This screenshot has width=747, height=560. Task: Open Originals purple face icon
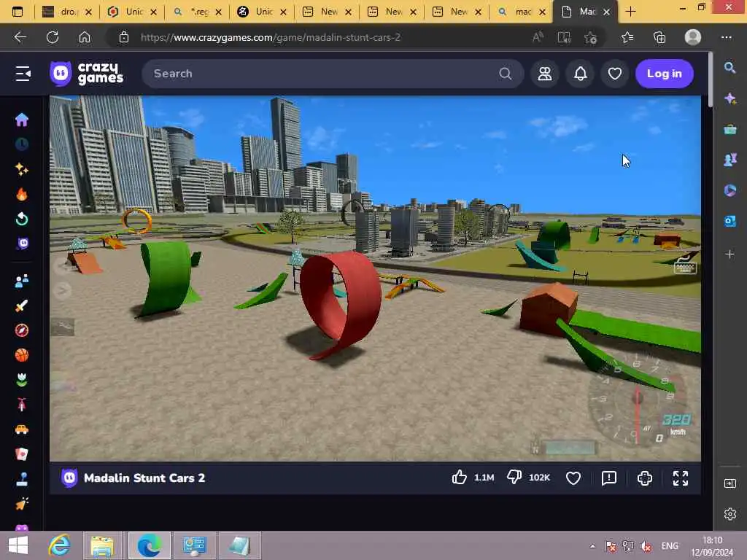click(23, 244)
